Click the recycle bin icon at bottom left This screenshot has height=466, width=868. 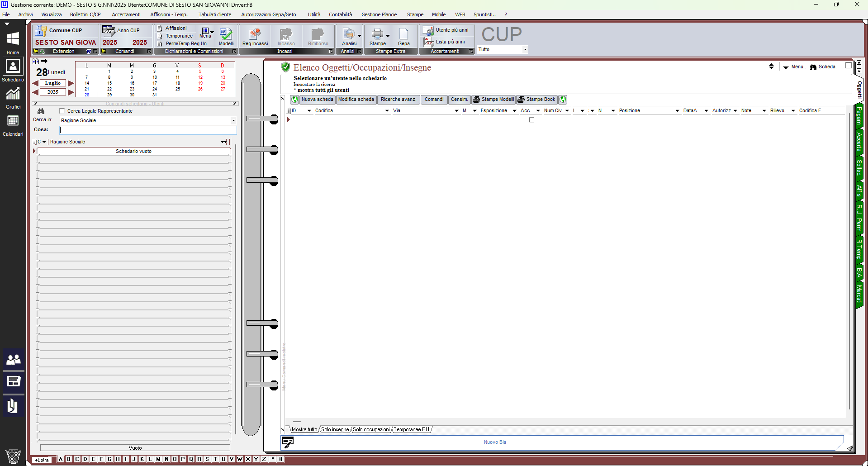[13, 456]
